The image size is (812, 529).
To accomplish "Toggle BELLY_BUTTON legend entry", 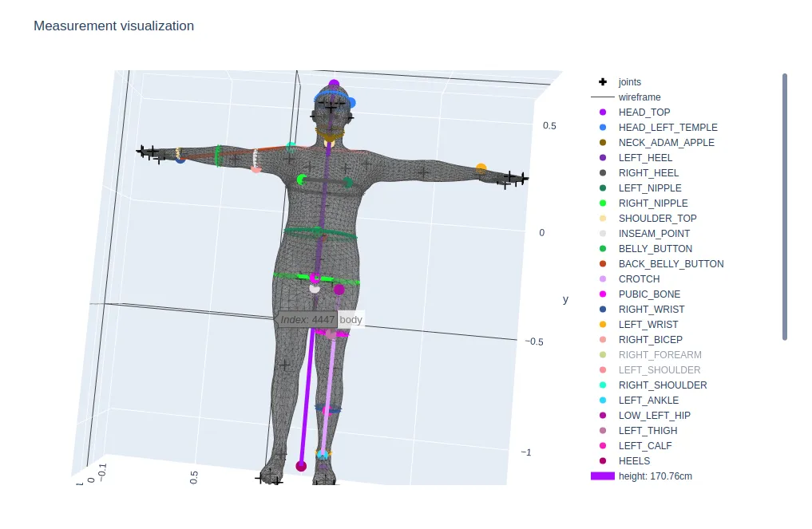I will 655,248.
